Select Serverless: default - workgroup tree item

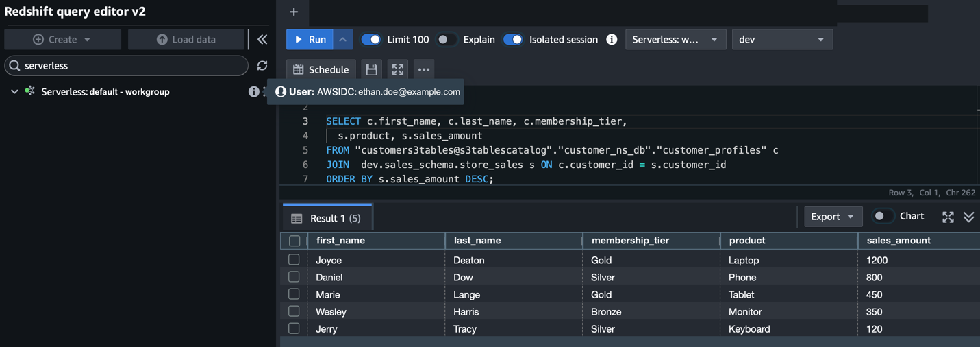coord(105,91)
